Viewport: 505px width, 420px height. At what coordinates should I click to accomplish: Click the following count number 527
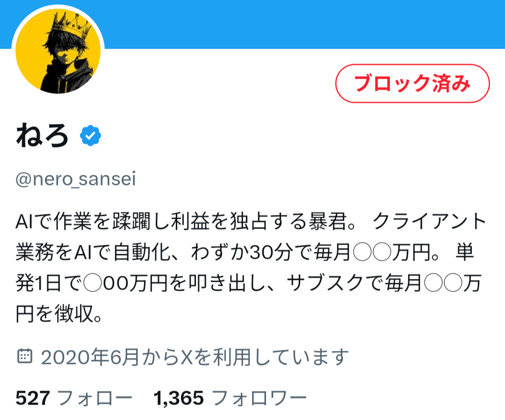pos(33,398)
